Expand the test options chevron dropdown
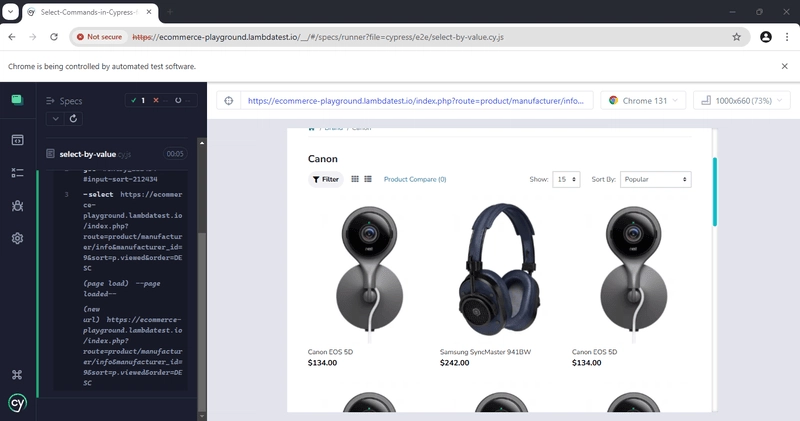The image size is (800, 421). [x=56, y=119]
